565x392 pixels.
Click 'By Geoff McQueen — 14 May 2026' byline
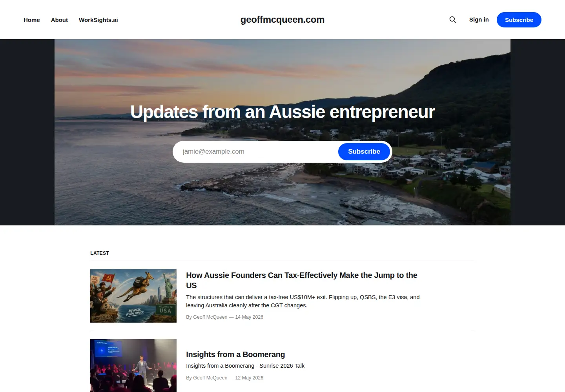[224, 317]
